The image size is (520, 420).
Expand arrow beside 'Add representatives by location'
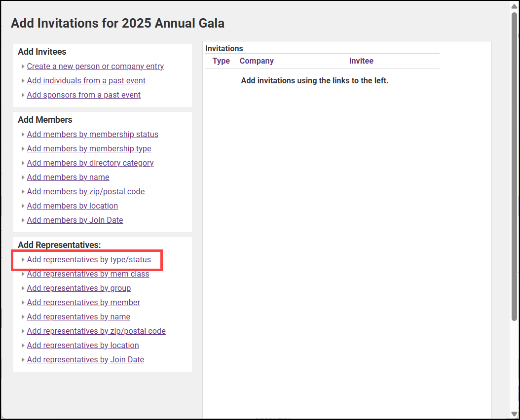coord(23,345)
